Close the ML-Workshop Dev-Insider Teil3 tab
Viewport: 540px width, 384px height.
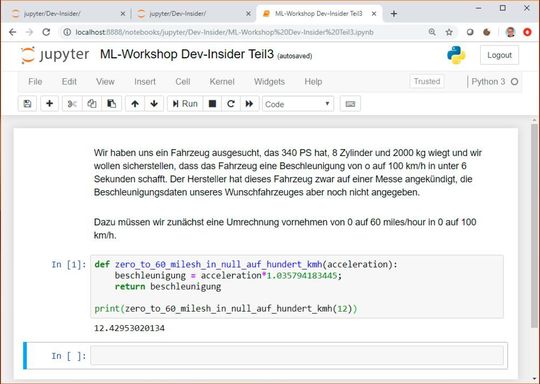(x=374, y=14)
